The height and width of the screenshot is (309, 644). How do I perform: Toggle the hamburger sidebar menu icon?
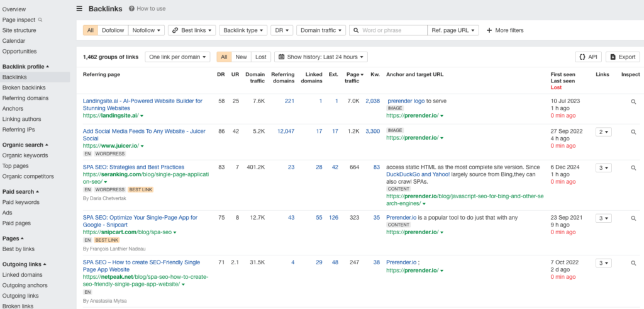79,9
